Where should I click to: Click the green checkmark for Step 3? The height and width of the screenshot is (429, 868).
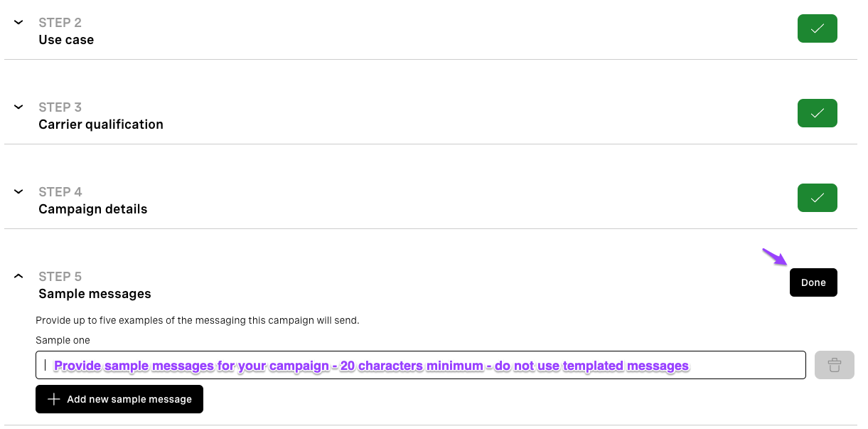tap(817, 113)
